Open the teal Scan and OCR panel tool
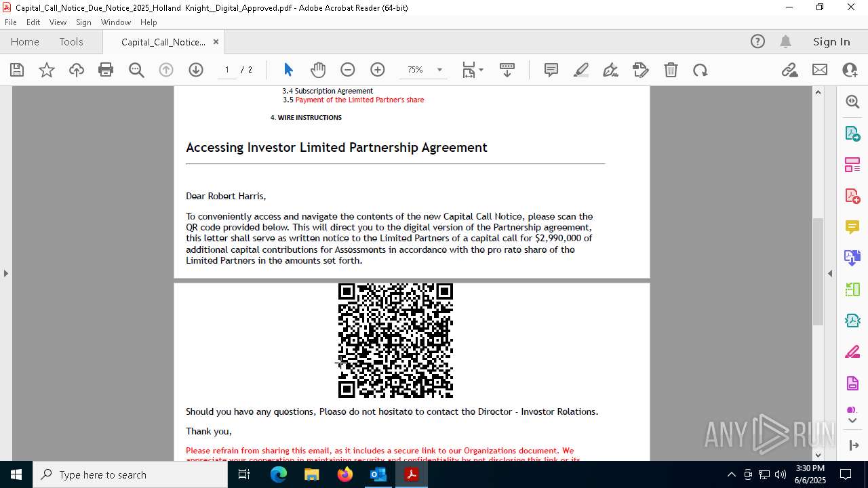The height and width of the screenshot is (488, 868). click(852, 321)
